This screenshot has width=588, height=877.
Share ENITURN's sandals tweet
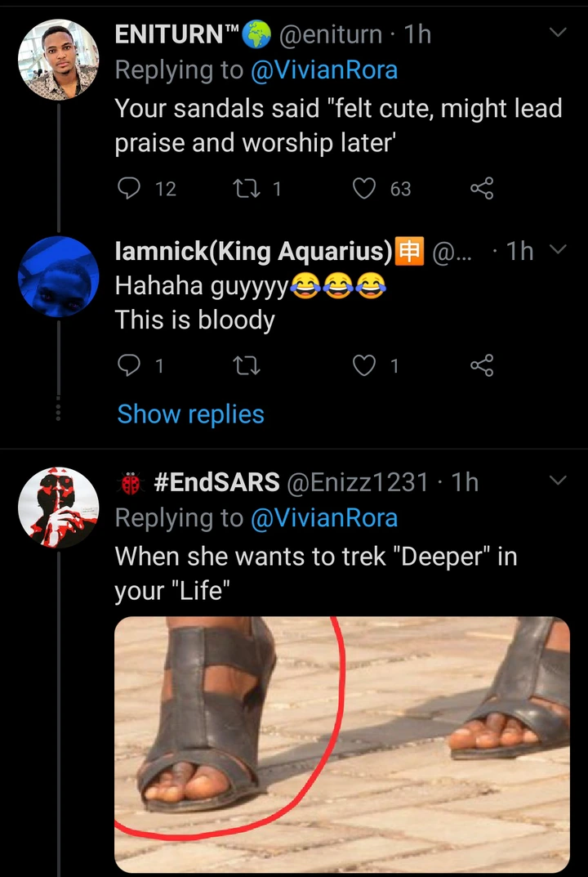coord(482,189)
